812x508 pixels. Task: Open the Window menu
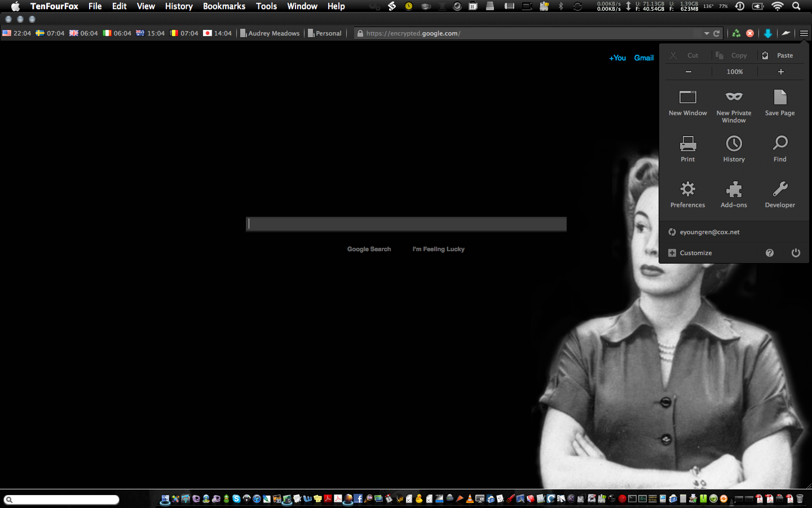tap(302, 6)
